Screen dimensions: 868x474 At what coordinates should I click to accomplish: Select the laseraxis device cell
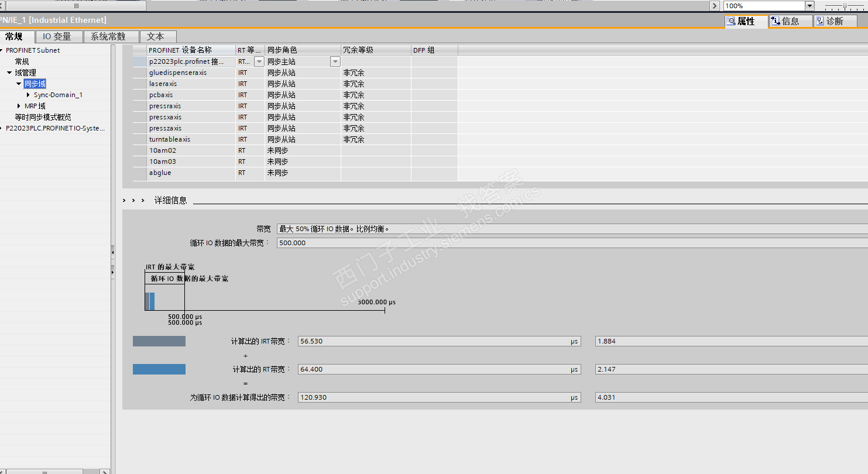pyautogui.click(x=191, y=84)
